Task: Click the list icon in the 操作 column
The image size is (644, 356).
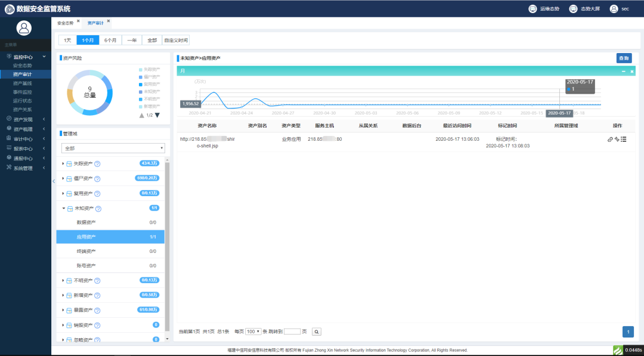Action: pos(624,140)
